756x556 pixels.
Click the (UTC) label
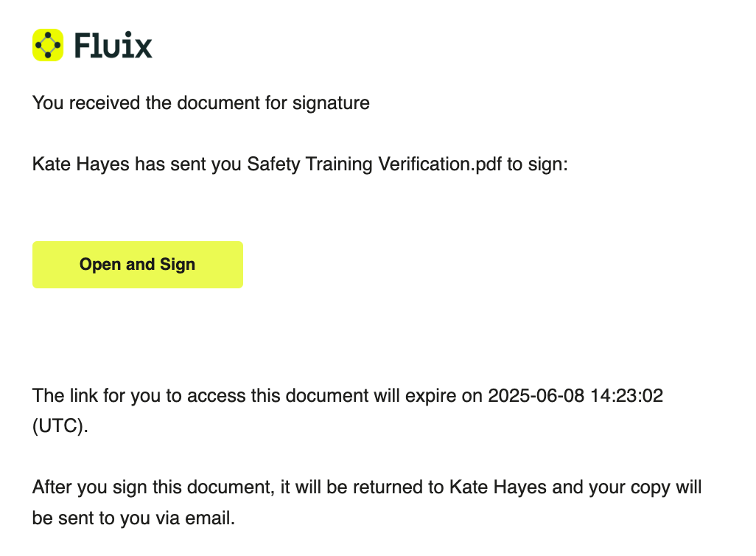click(60, 427)
